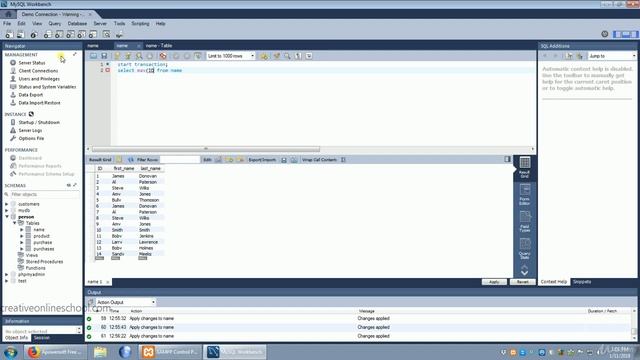Create new function toolbar icon
The height and width of the screenshot is (360, 640).
point(93,35)
